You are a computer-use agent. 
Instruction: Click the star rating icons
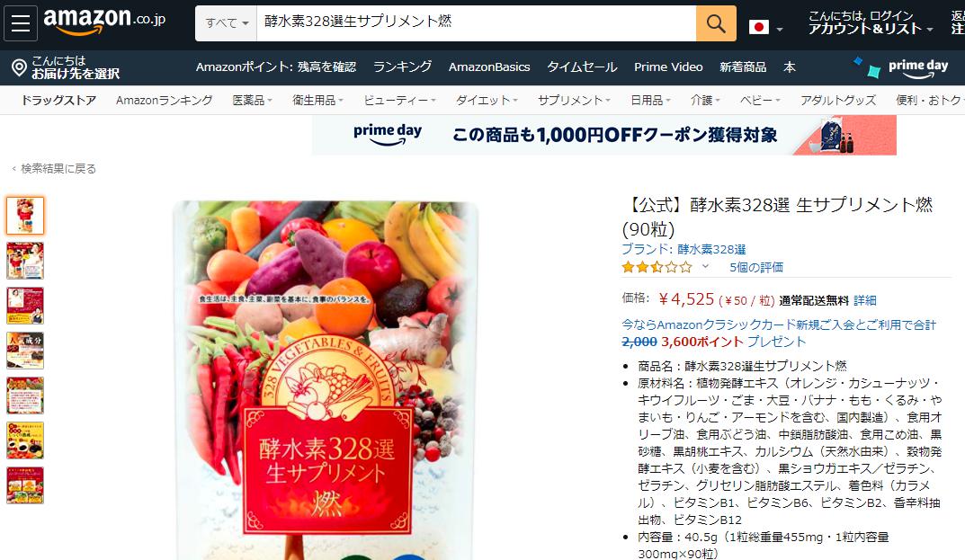657,267
